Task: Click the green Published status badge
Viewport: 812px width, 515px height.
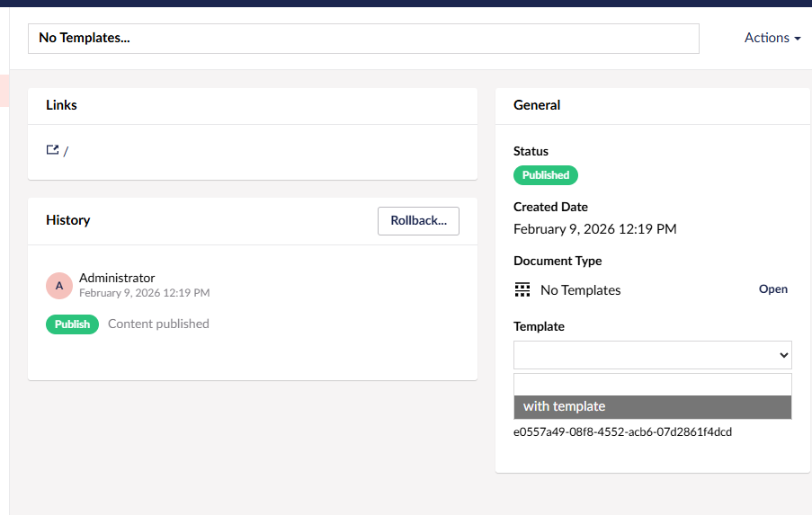Action: coord(545,175)
